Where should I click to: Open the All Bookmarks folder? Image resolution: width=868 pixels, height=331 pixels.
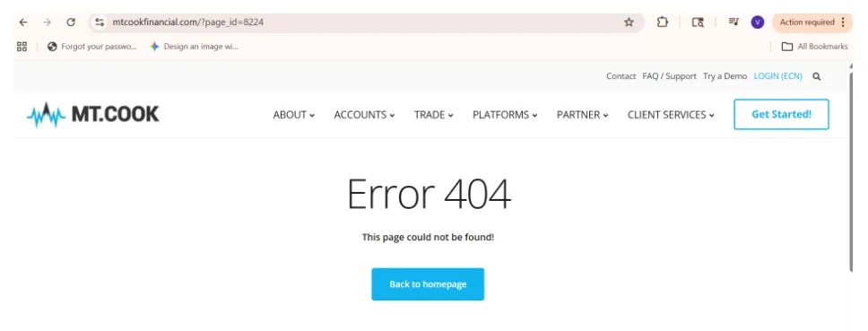coord(814,47)
